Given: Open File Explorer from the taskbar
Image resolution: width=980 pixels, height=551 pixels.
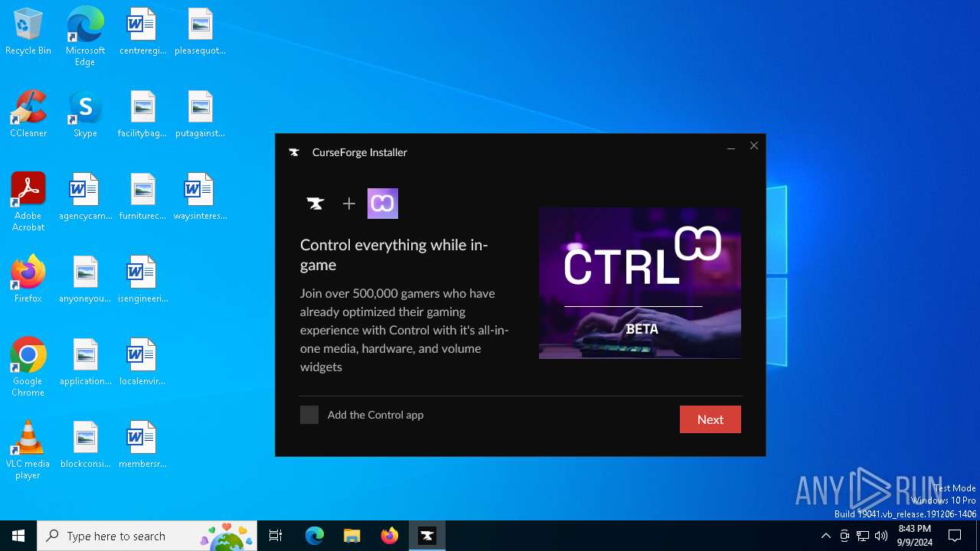Looking at the screenshot, I should (x=351, y=536).
